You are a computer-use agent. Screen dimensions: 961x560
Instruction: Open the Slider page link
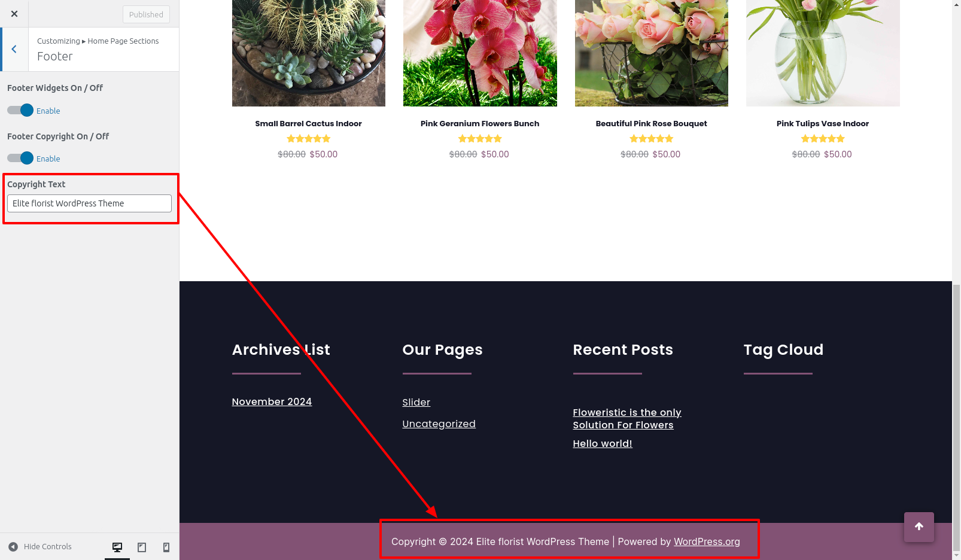point(416,402)
